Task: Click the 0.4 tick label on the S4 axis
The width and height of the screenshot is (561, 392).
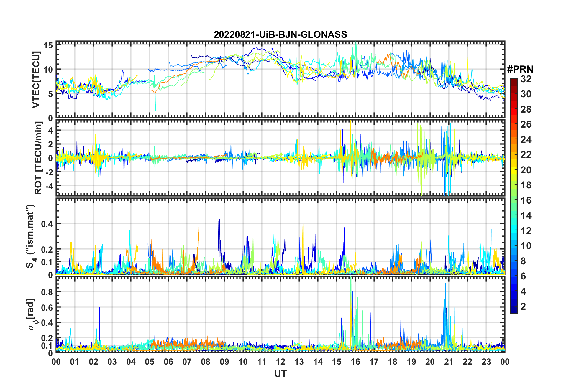Action: [47, 224]
